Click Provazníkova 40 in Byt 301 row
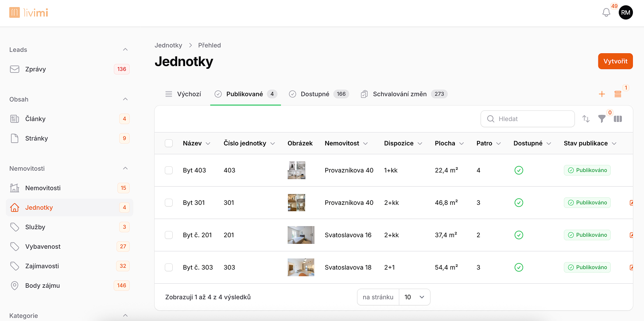Screen dimensions: 644x321 349,203
